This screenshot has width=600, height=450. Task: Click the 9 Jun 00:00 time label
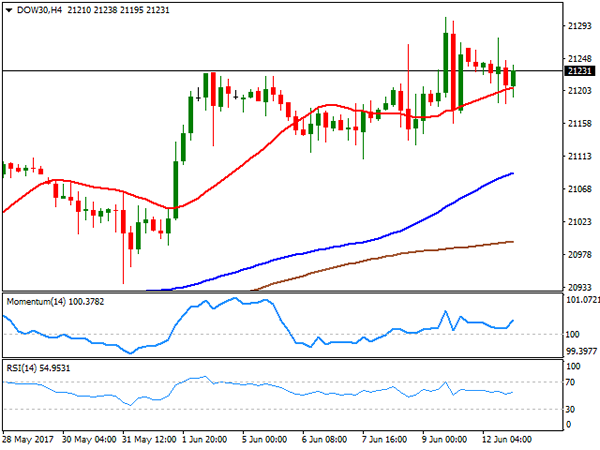444,439
